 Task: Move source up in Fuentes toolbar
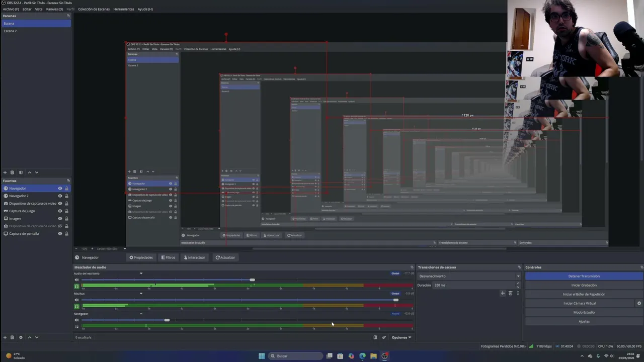[29, 337]
